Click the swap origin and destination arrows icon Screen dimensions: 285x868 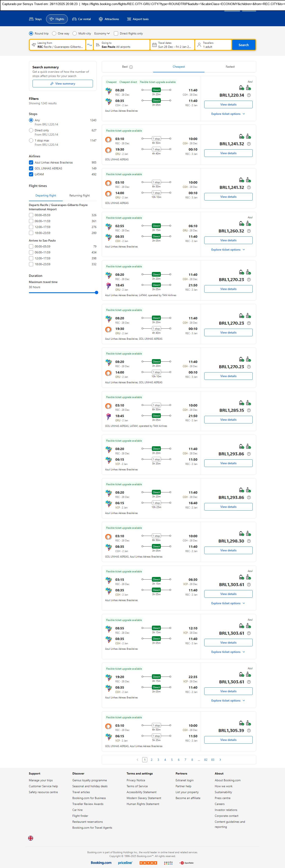click(90, 45)
